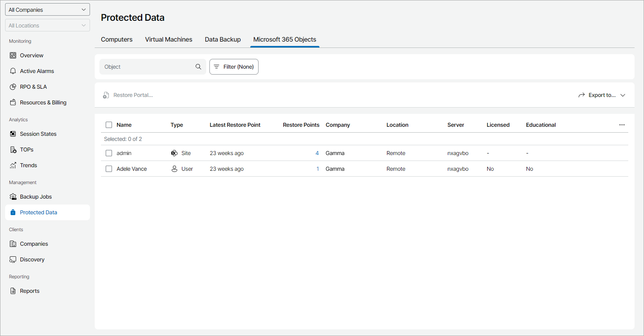Switch to the Virtual Machines tab
Screen dimensions: 644x336
coord(169,39)
